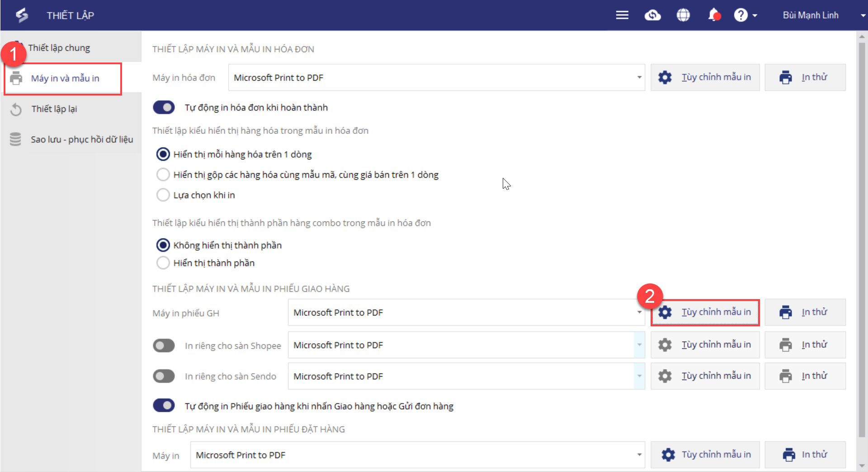Click THIẾT LẬP MÁY IN VÀ MẪU IN HÓA ĐƠN heading
The height and width of the screenshot is (472, 868).
(233, 49)
